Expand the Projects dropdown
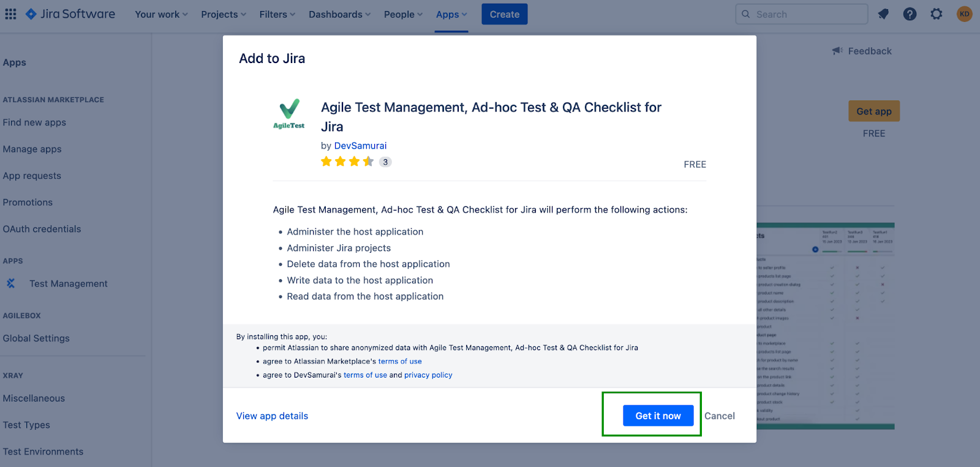The height and width of the screenshot is (467, 980). point(224,14)
